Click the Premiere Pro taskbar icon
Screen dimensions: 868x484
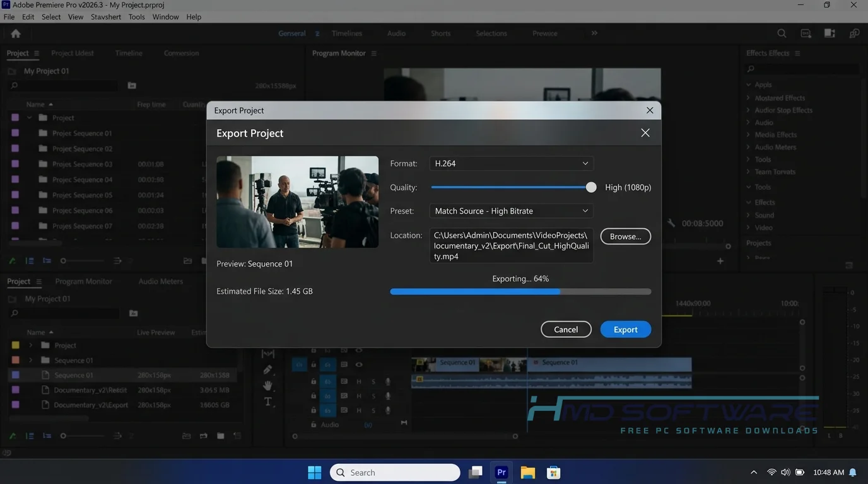pos(501,472)
